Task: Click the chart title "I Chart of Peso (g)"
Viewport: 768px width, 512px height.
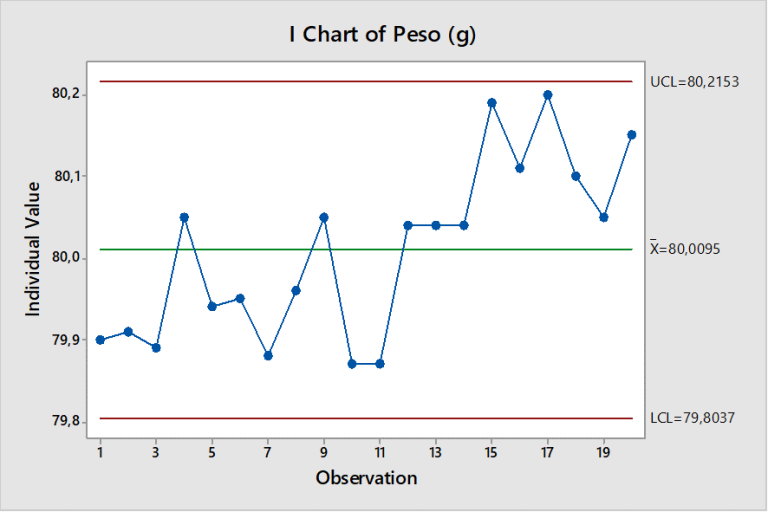Action: [383, 37]
